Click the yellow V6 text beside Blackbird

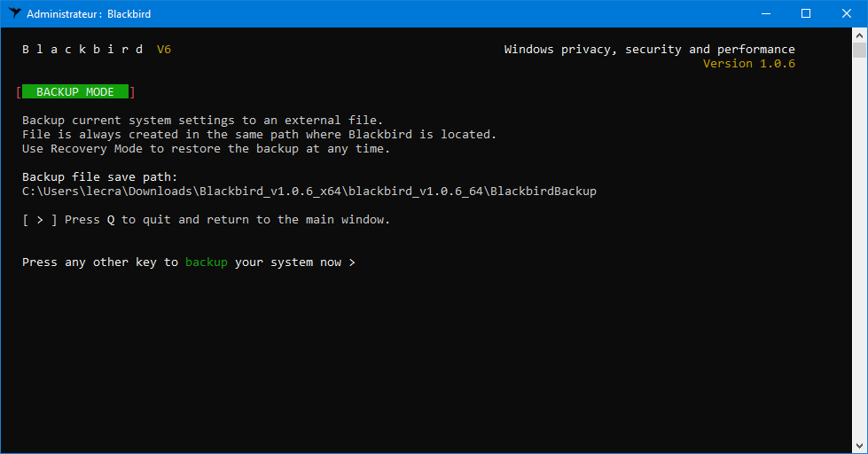click(164, 50)
